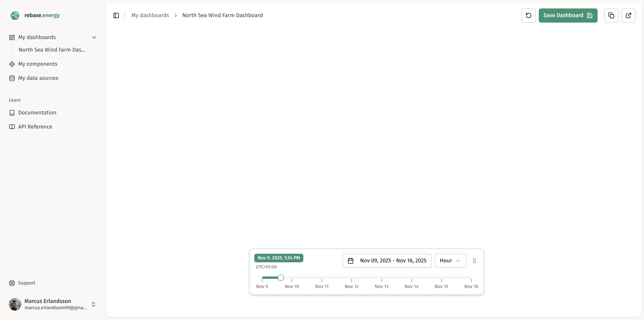Open the API Reference page
Screen dimensions: 644x320
(x=35, y=127)
